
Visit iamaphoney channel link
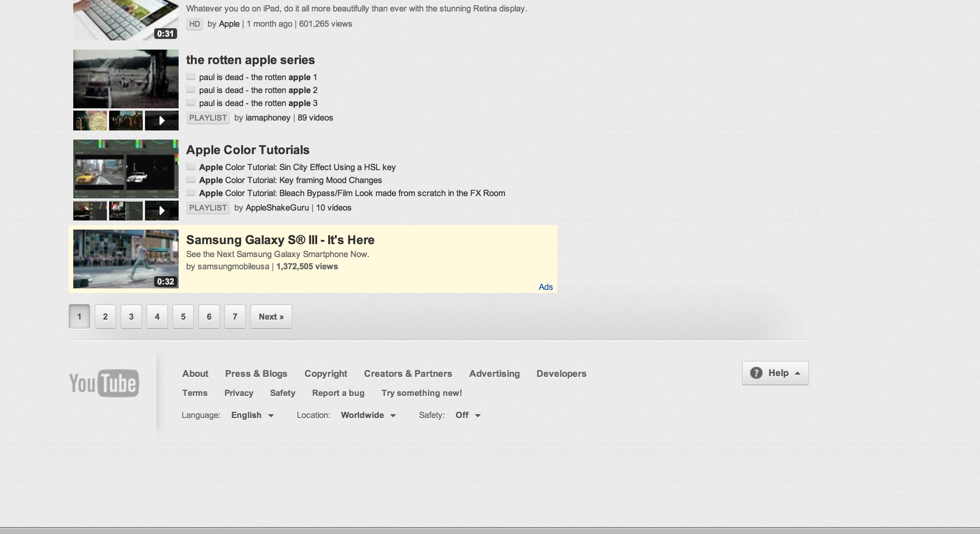pos(268,117)
